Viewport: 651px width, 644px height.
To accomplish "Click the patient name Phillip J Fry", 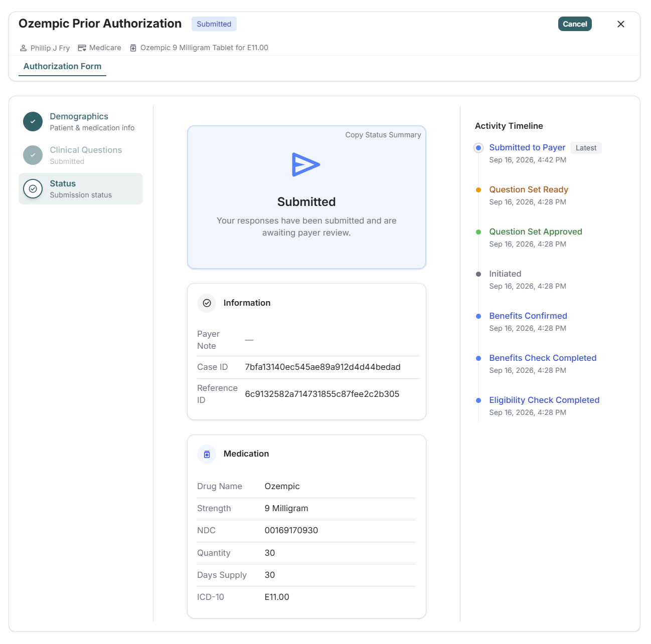I will point(50,48).
